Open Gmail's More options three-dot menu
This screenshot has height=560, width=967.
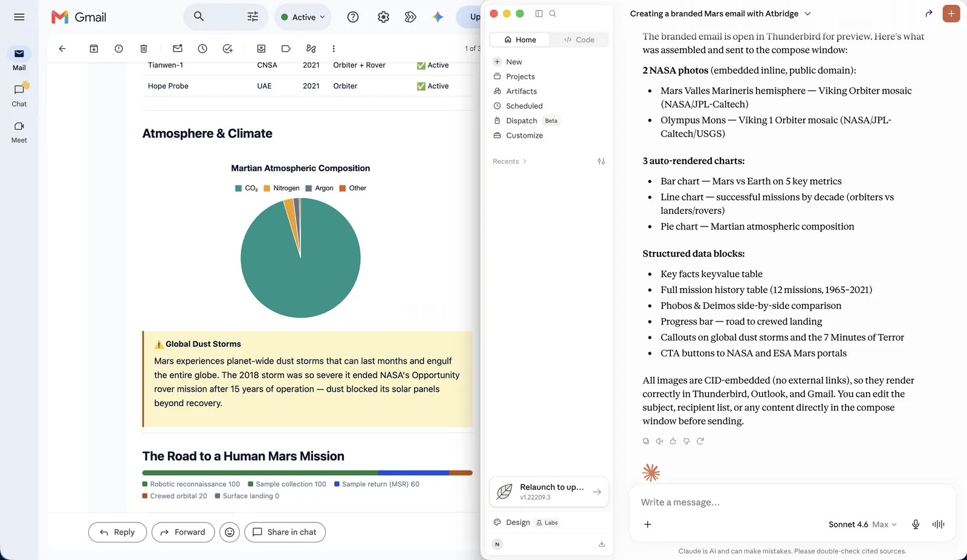334,48
